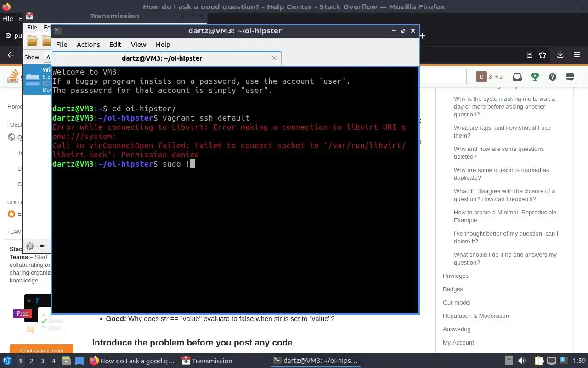This screenshot has width=588, height=368.
Task: Open Firefox hamburger application menu
Action: pos(577,55)
